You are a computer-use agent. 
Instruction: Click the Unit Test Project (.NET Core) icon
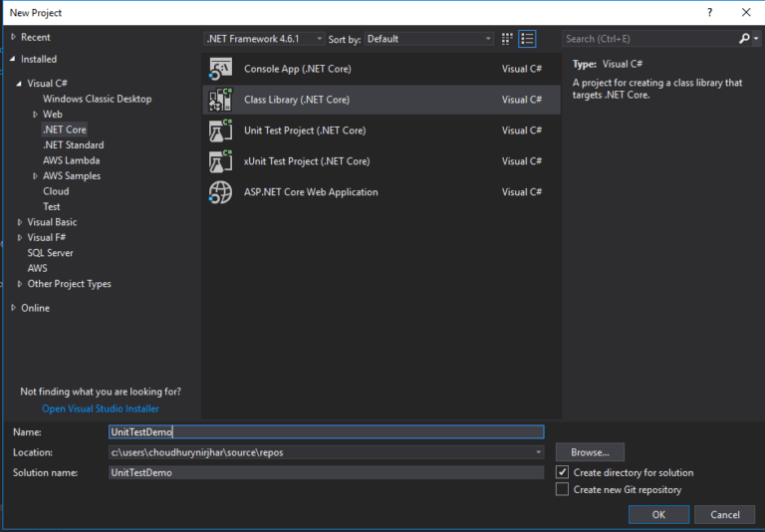pos(220,131)
